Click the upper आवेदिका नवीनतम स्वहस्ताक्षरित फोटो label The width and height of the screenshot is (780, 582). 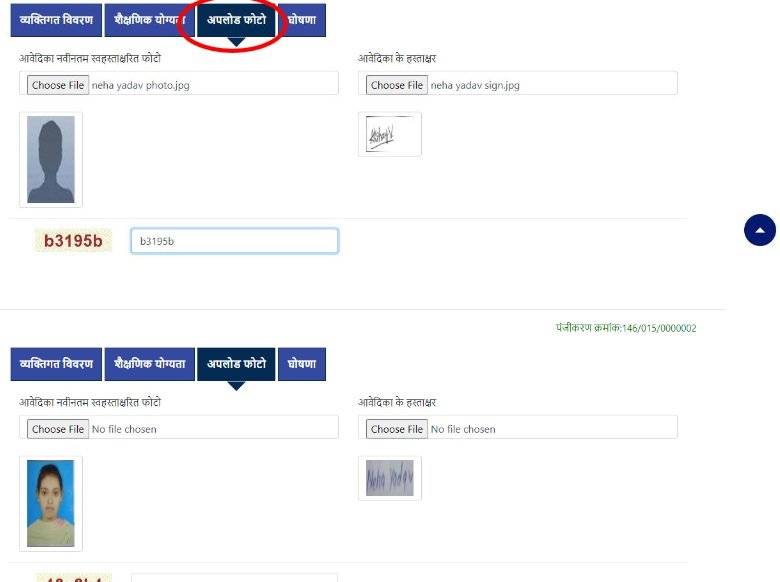[x=90, y=58]
